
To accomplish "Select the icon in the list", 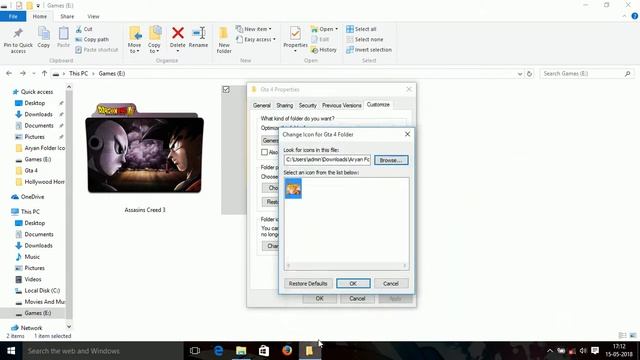I will point(293,189).
